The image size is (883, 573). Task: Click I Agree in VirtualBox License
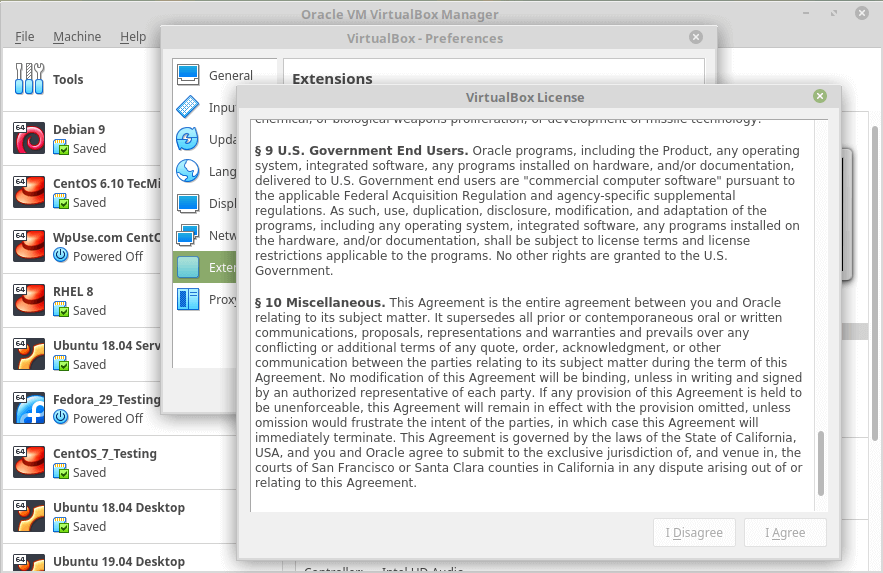(x=785, y=532)
